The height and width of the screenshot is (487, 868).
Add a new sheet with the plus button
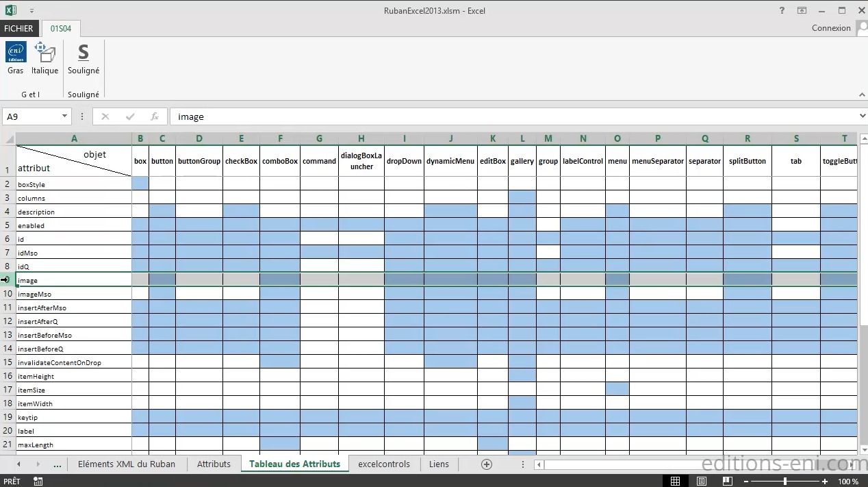coord(487,464)
